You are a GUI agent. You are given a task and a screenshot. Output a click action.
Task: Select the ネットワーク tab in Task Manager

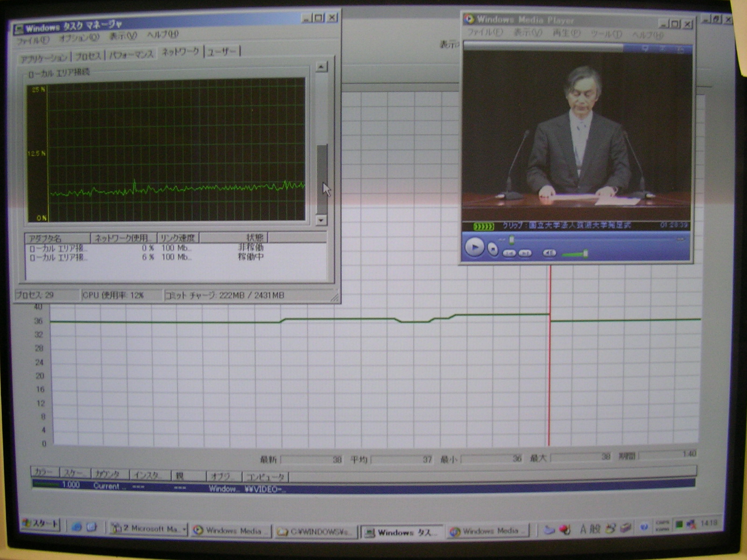coord(180,52)
